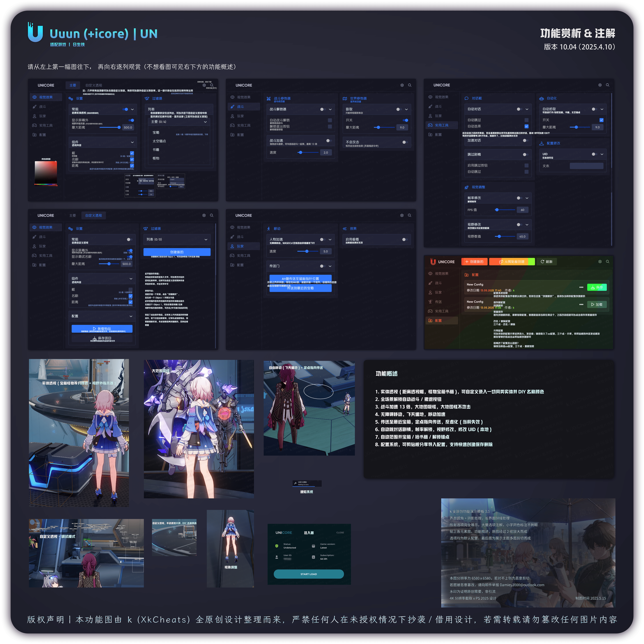This screenshot has height=644, width=644.
Task: Click the 战斗修饰器 crossed-swords icon
Action: tap(269, 99)
